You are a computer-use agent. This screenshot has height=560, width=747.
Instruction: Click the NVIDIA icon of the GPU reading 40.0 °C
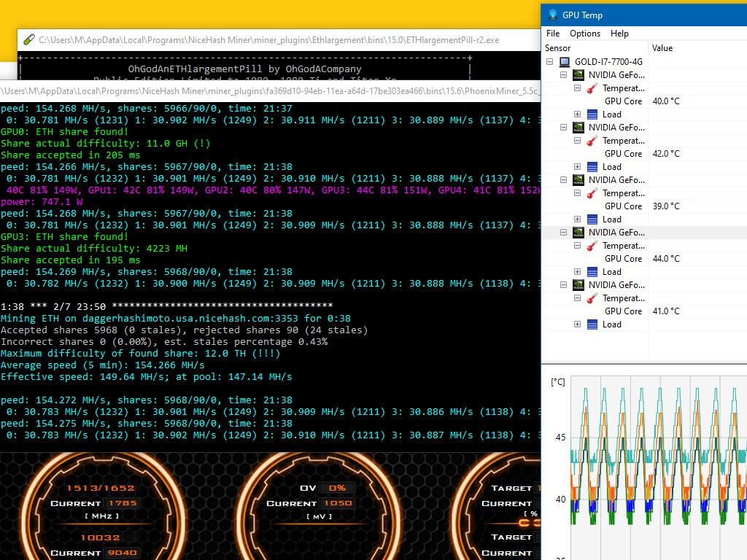(x=578, y=75)
